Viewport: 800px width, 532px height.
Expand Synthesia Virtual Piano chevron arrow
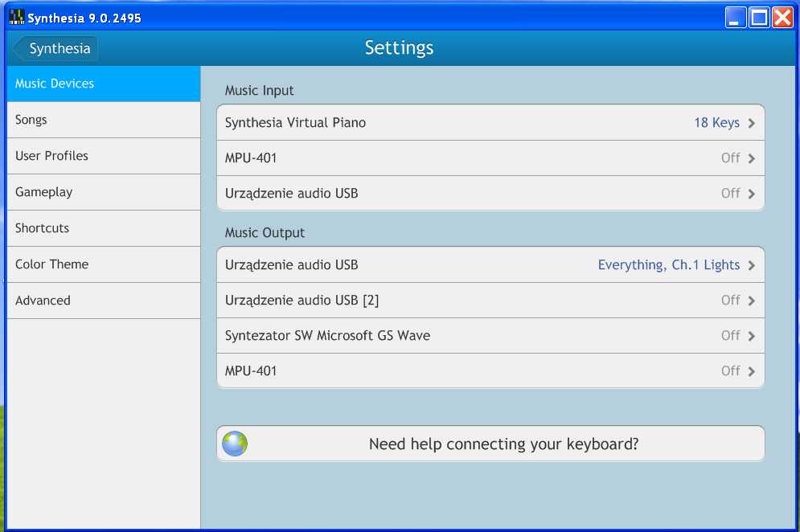[x=752, y=123]
